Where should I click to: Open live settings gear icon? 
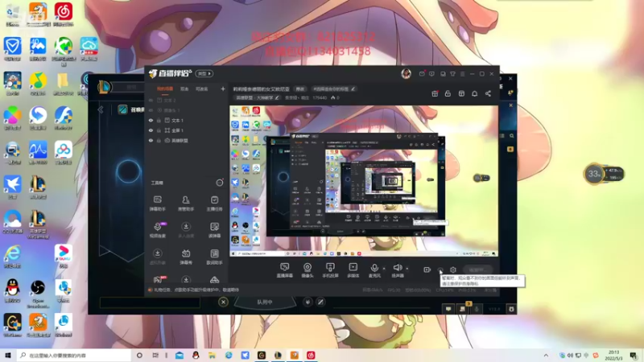click(453, 269)
